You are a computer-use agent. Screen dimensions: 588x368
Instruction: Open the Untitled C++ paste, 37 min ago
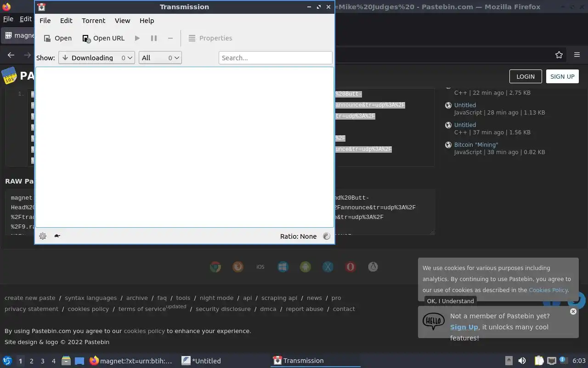(x=465, y=125)
